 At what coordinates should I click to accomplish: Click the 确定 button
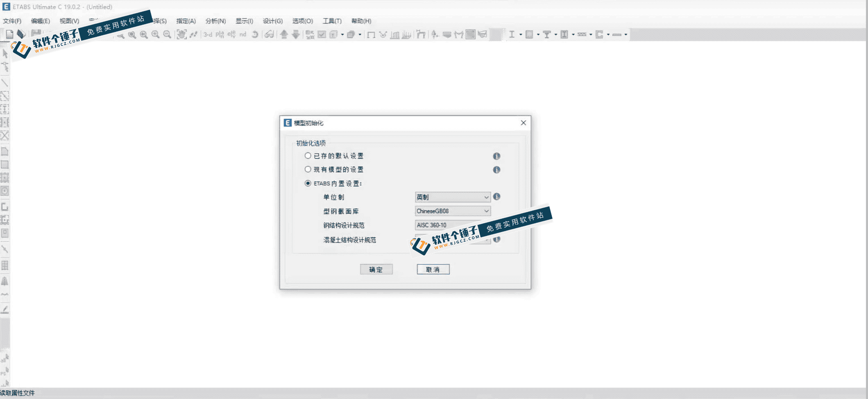pyautogui.click(x=376, y=269)
